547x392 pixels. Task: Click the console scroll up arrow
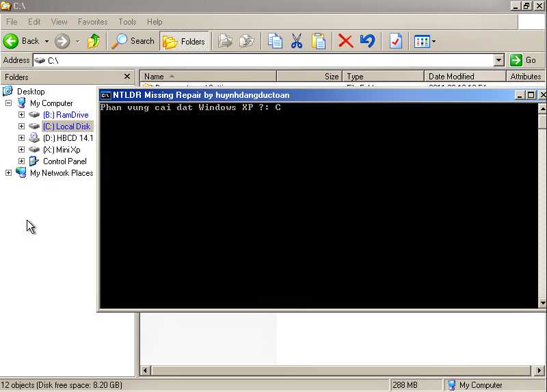(x=542, y=108)
